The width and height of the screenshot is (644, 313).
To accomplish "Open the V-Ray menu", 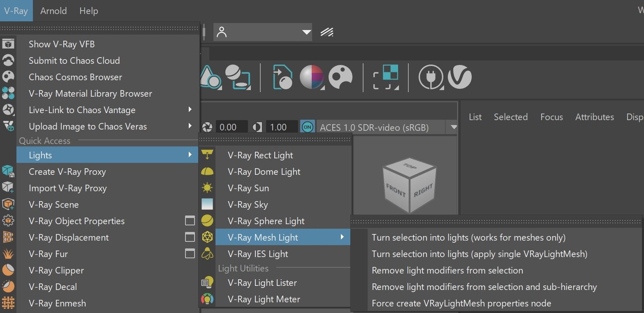I will tap(16, 11).
